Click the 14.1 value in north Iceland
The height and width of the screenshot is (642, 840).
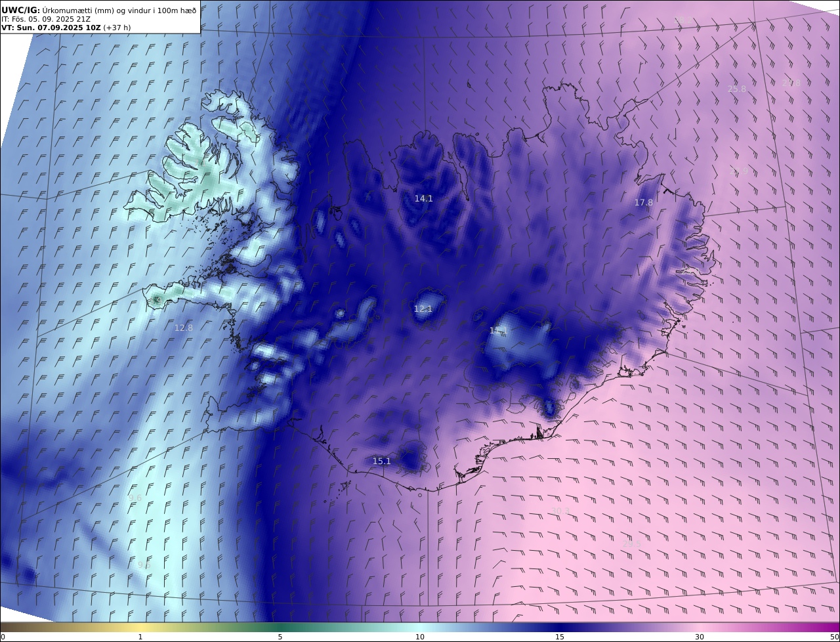(x=423, y=198)
